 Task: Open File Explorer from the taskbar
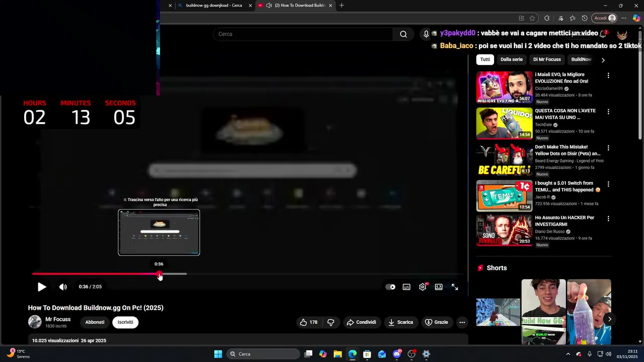(x=338, y=354)
